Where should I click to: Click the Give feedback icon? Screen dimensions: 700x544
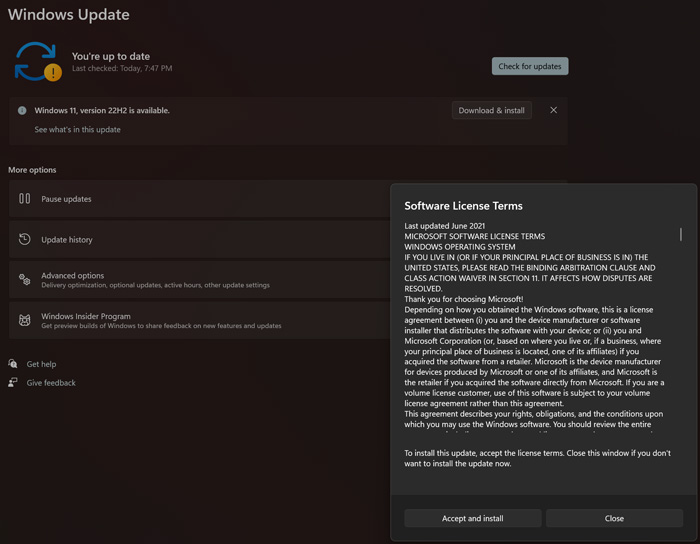[13, 382]
